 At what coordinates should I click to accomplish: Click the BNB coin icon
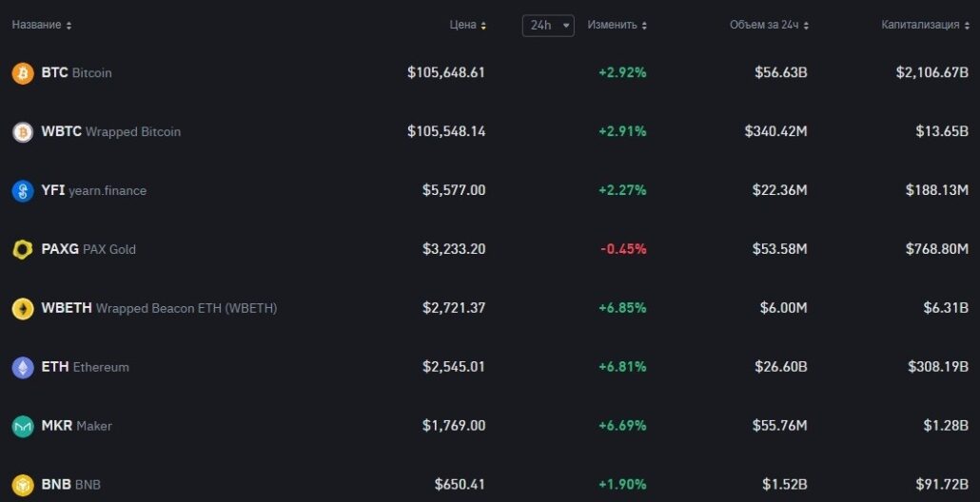tap(23, 485)
